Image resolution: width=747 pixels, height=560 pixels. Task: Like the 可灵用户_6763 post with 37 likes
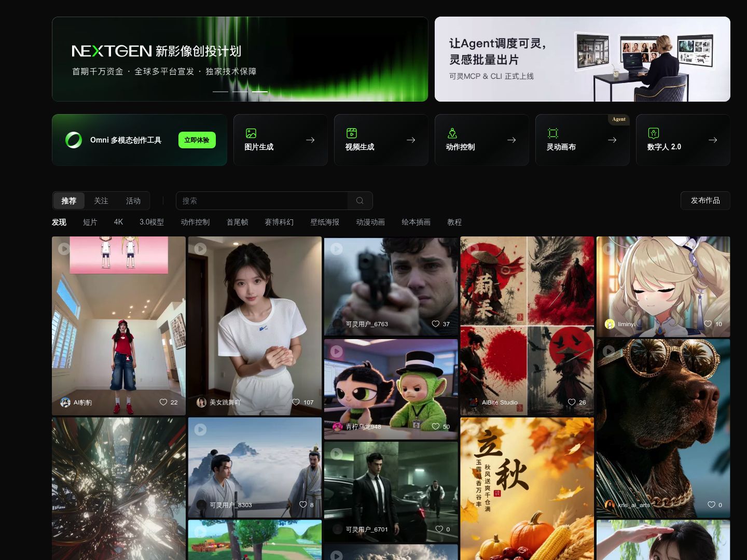click(x=436, y=324)
